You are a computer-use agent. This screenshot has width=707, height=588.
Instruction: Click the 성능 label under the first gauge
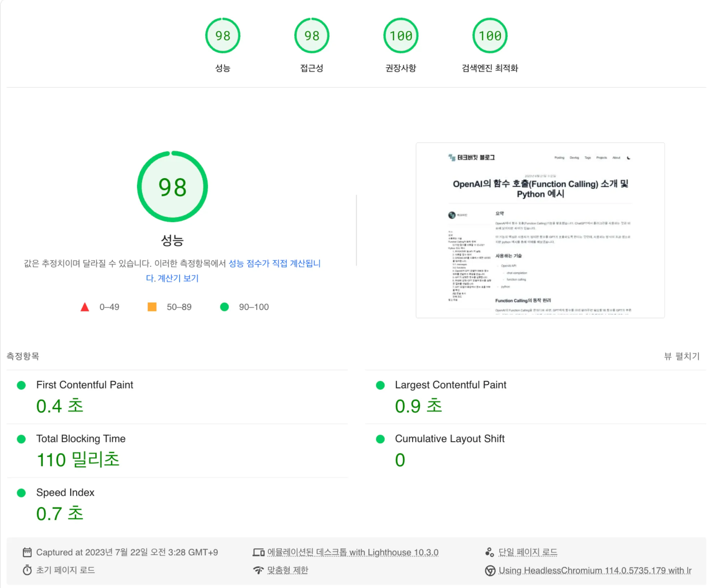click(223, 68)
